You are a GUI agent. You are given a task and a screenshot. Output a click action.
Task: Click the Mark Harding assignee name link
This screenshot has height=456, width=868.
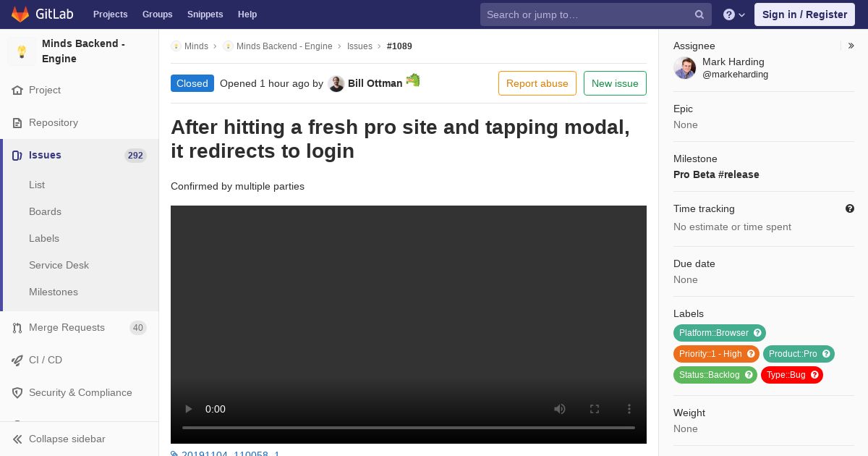[x=733, y=62]
